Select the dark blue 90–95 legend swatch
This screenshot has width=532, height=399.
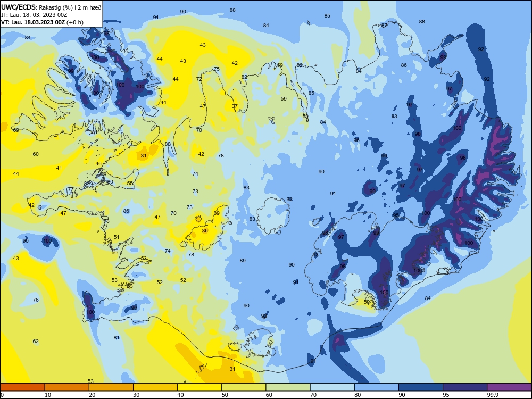[x=421, y=387]
